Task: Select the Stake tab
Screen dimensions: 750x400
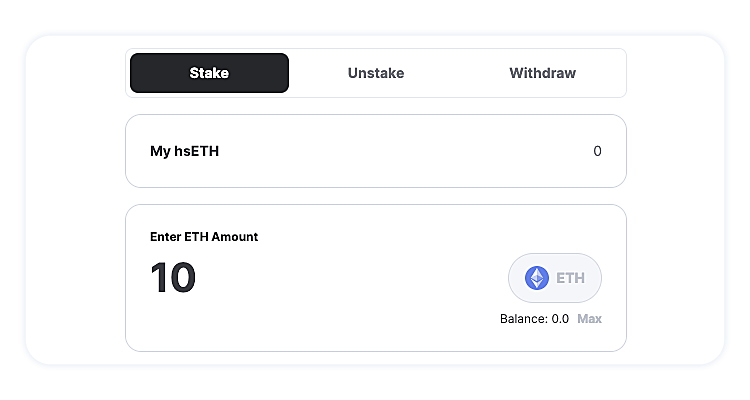Action: [209, 73]
